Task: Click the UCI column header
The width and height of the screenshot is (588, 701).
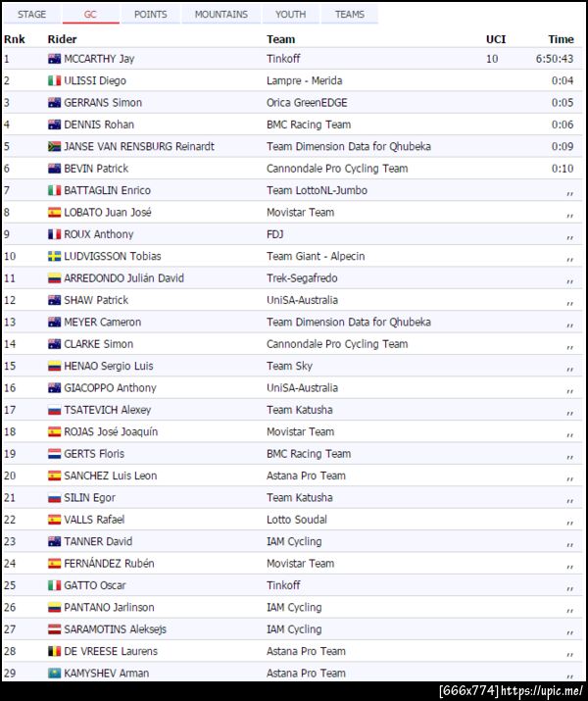Action: click(x=496, y=39)
